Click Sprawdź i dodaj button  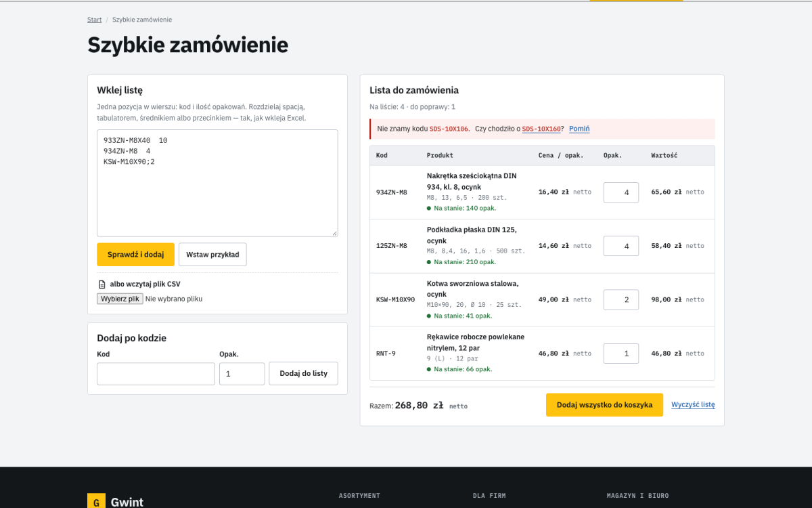pos(135,255)
